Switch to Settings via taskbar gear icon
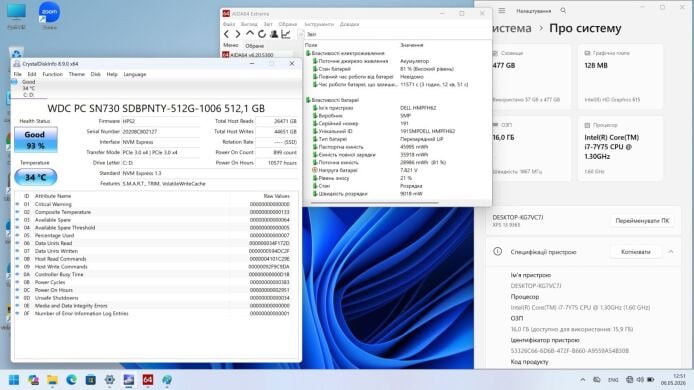 click(109, 380)
